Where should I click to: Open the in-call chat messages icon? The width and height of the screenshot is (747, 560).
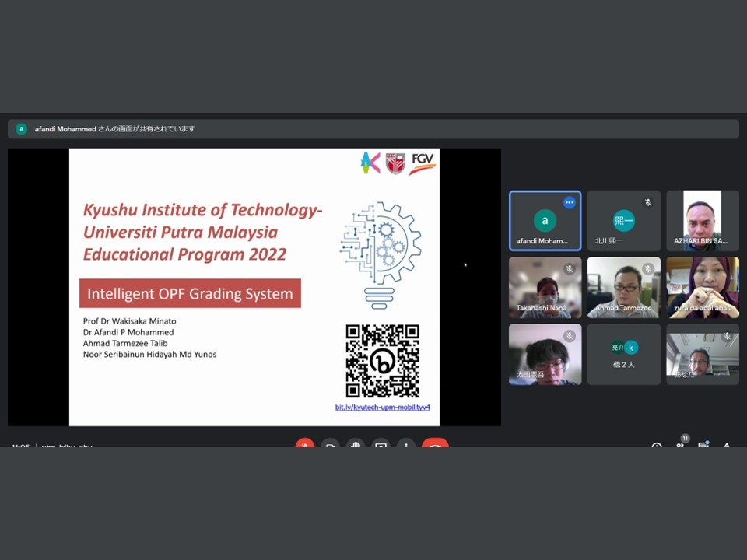[703, 444]
